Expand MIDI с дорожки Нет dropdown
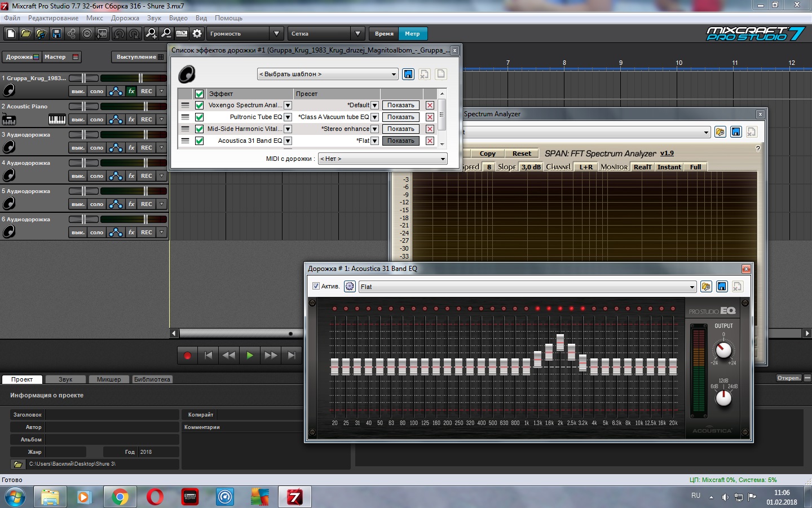 382,159
